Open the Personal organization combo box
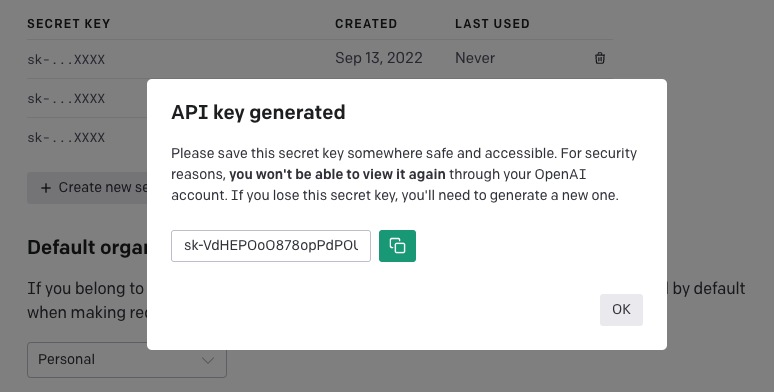Viewport: 774px width, 392px height. pos(127,360)
